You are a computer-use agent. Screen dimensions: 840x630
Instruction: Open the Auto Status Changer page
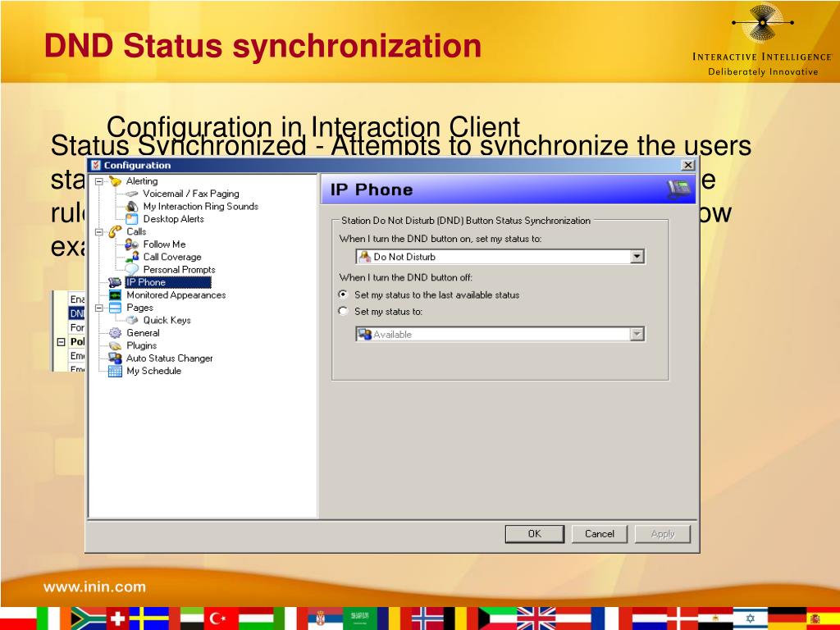click(x=170, y=358)
